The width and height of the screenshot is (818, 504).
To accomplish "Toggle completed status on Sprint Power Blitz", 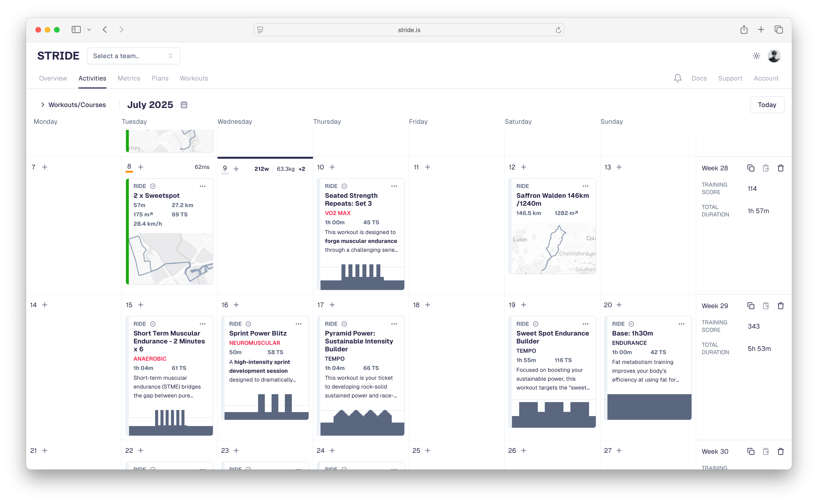I will pyautogui.click(x=249, y=324).
